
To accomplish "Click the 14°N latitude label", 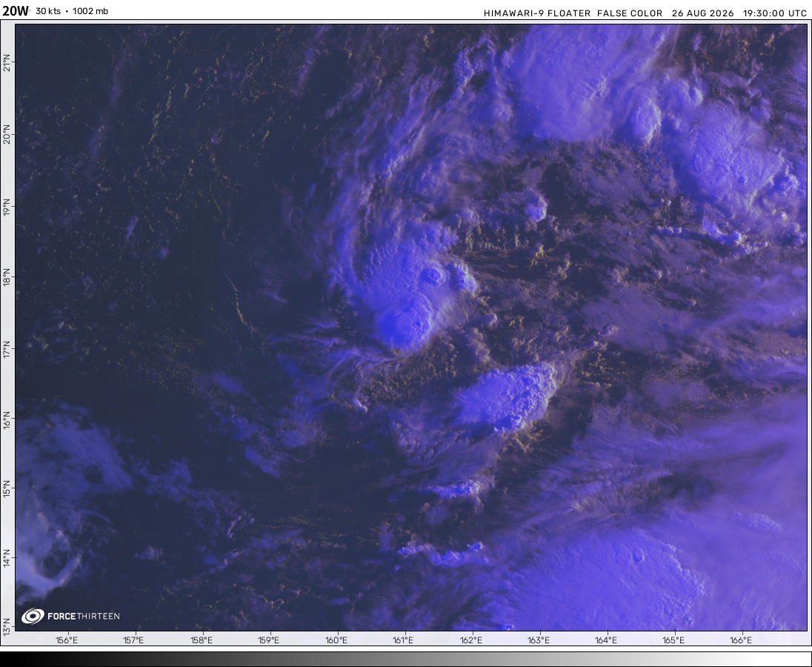I will 7,560.
